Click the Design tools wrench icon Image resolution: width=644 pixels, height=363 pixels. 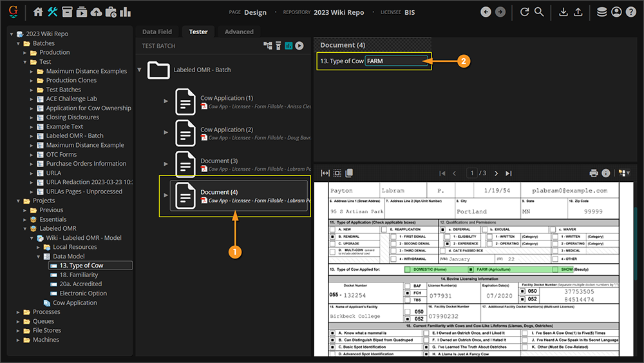pyautogui.click(x=53, y=12)
